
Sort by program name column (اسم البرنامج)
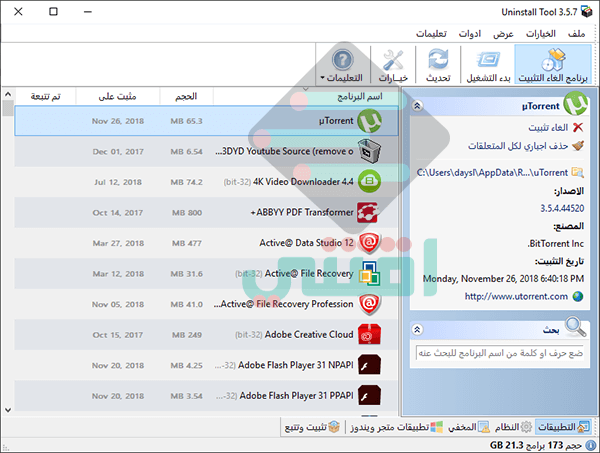tap(306, 96)
